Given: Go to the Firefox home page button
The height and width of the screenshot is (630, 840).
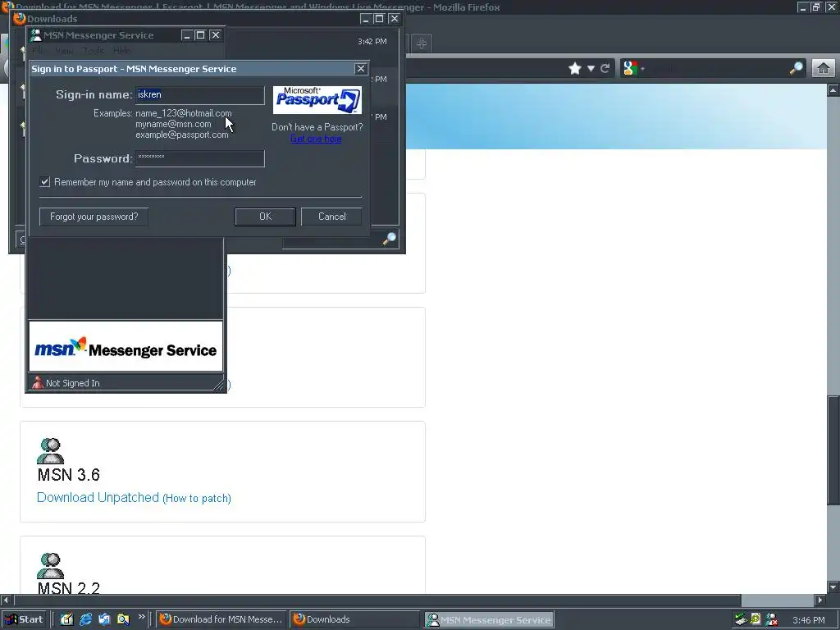Looking at the screenshot, I should click(824, 68).
